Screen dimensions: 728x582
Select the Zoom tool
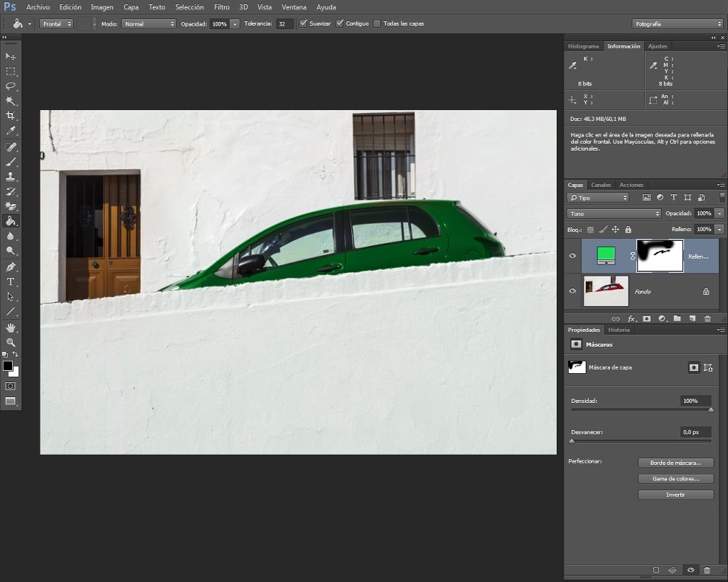[x=10, y=343]
